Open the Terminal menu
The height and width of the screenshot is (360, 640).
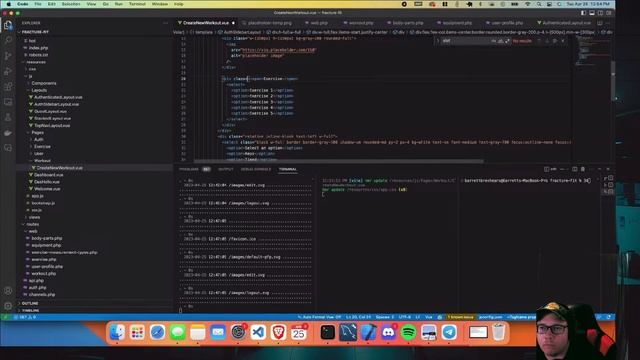(x=137, y=4)
